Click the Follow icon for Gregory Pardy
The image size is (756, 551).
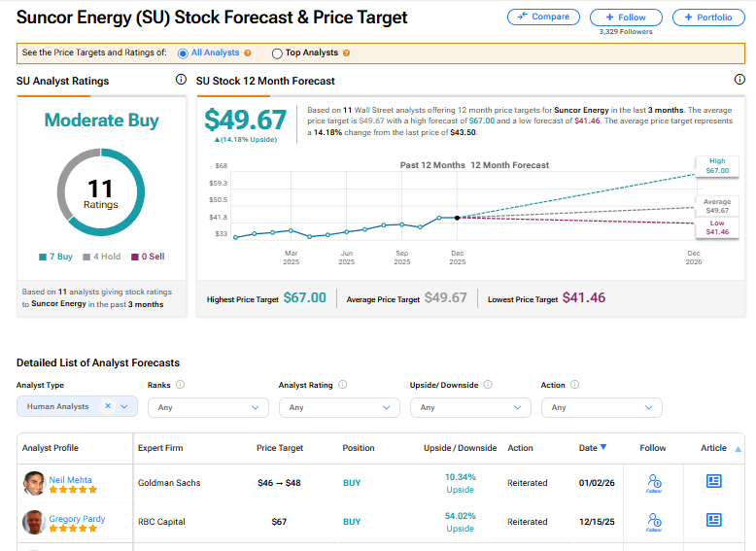click(653, 522)
